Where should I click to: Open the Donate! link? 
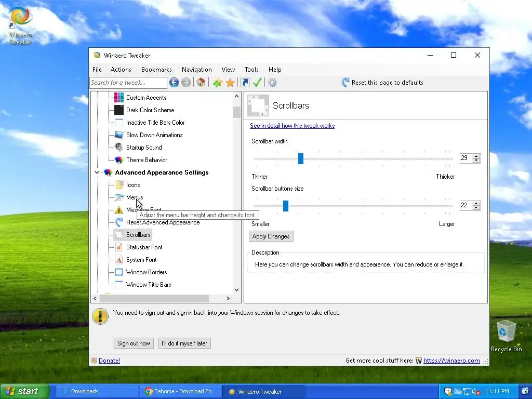click(x=109, y=361)
